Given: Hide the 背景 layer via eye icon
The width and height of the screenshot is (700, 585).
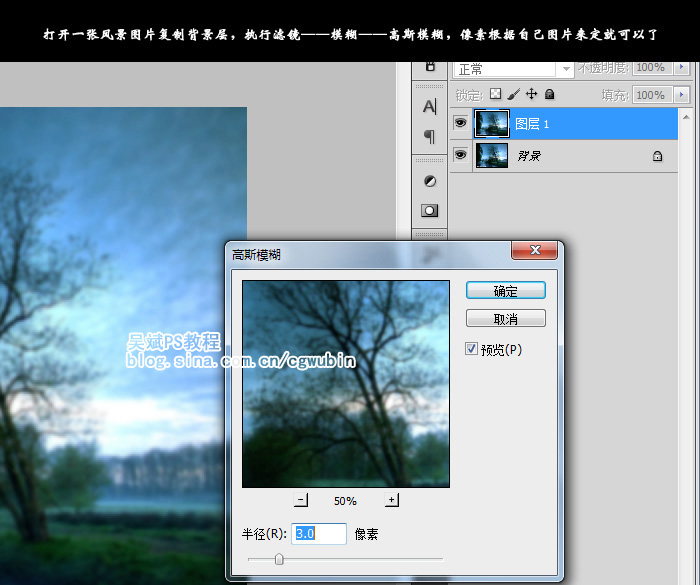Looking at the screenshot, I should 460,155.
